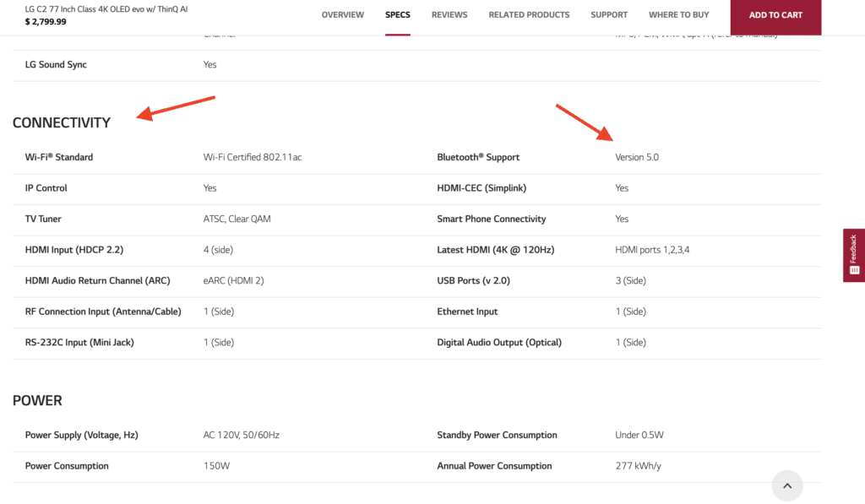
Task: Click the Under 0.5W value
Action: [639, 435]
